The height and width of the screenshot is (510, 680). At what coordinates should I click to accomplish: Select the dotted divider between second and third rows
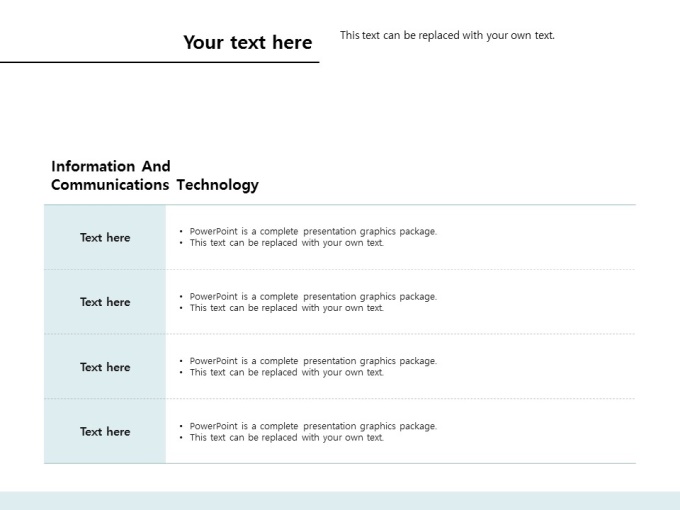coord(400,334)
